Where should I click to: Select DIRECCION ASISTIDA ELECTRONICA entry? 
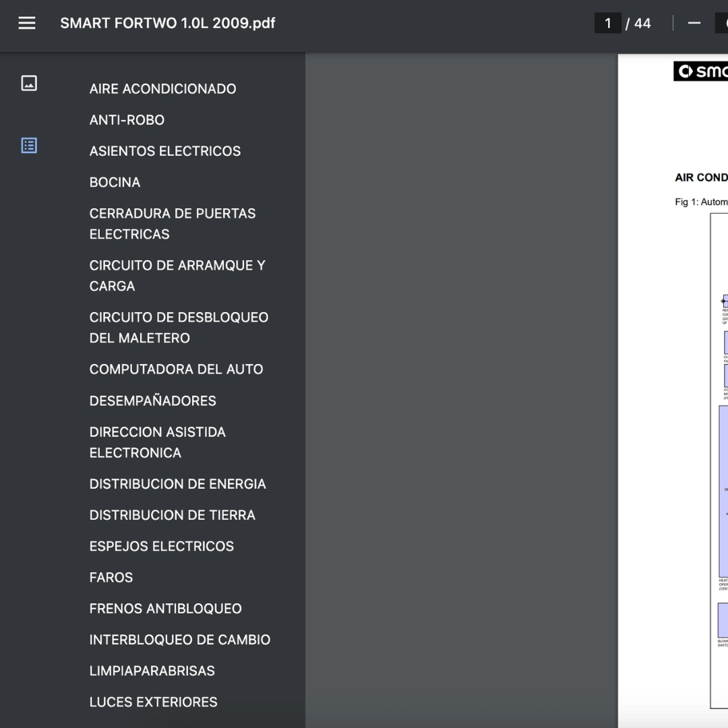click(x=157, y=442)
